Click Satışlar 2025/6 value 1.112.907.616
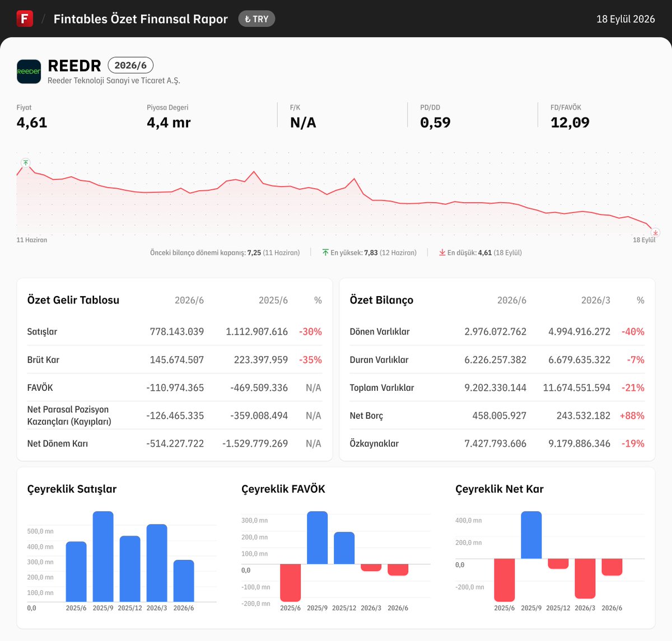Viewport: 672px width, 641px height. tap(256, 331)
